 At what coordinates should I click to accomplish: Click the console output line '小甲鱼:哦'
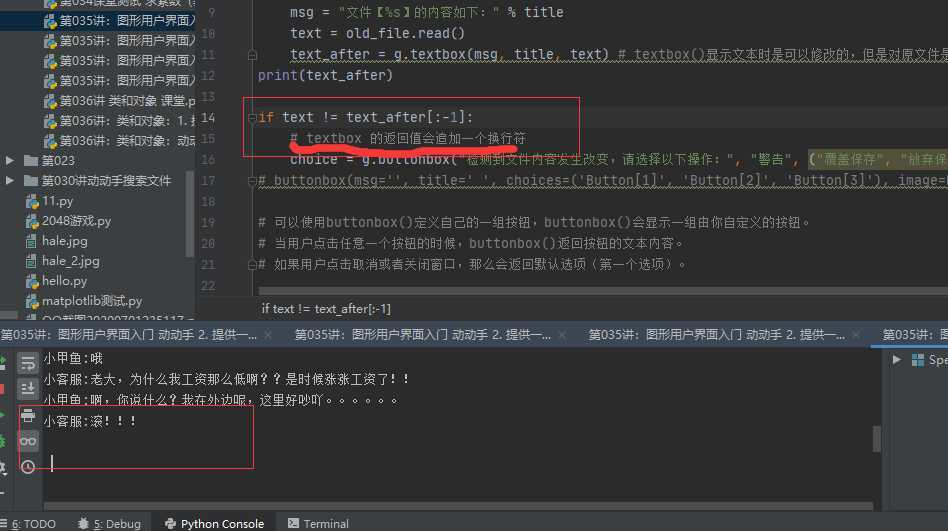coord(73,358)
